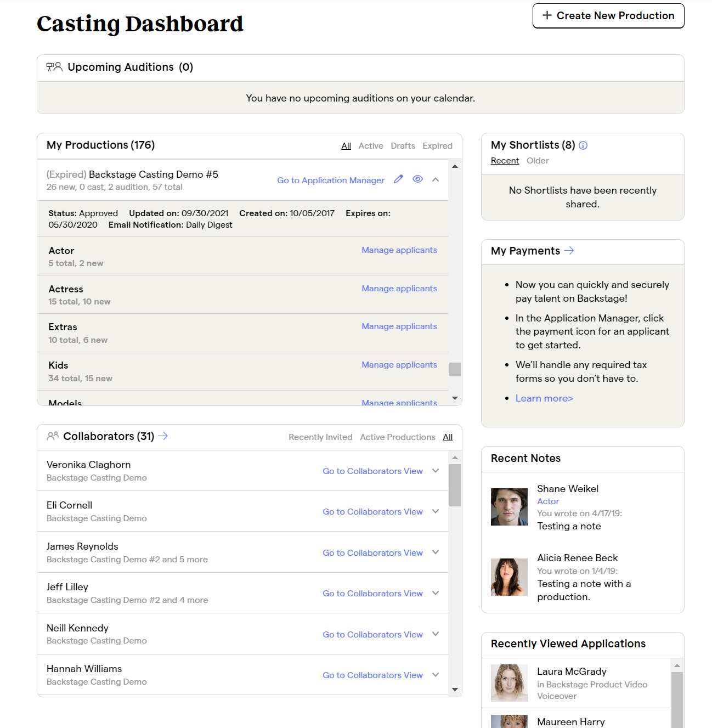Expand Jeff Lilley's collaborator row
The image size is (712, 728).
click(435, 593)
